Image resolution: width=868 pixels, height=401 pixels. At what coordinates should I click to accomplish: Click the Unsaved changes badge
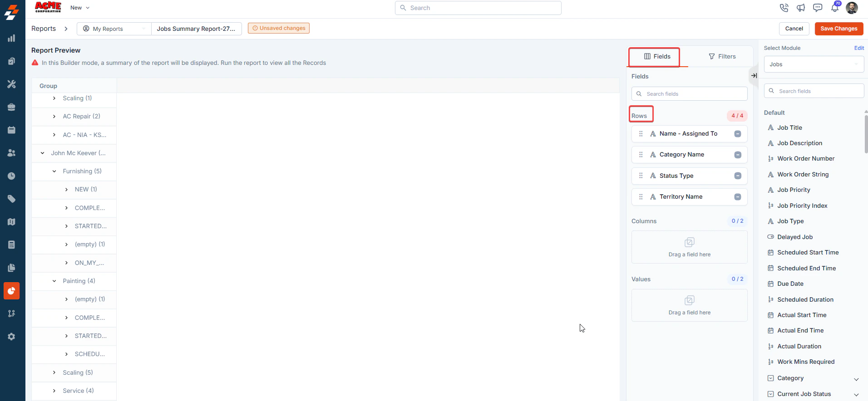click(x=279, y=28)
